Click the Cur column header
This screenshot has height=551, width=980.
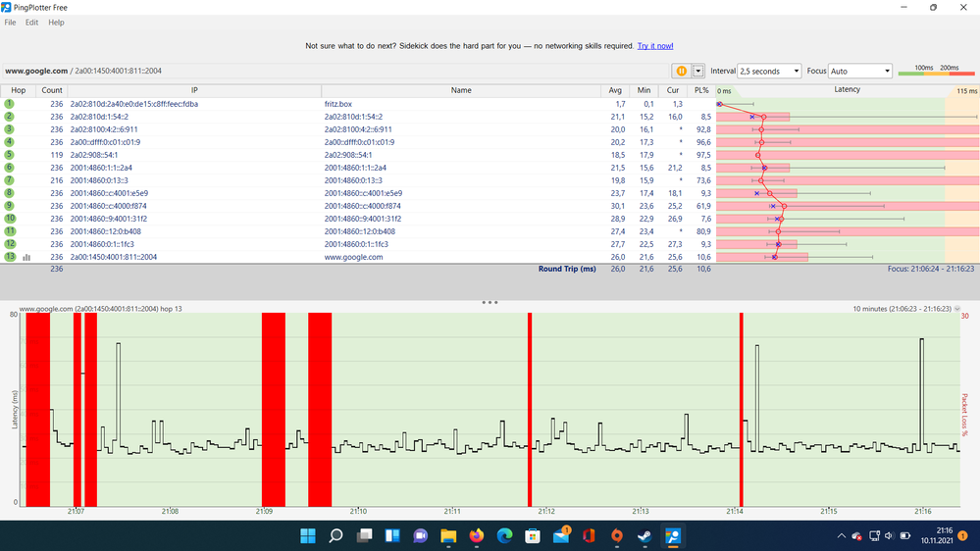pos(673,90)
